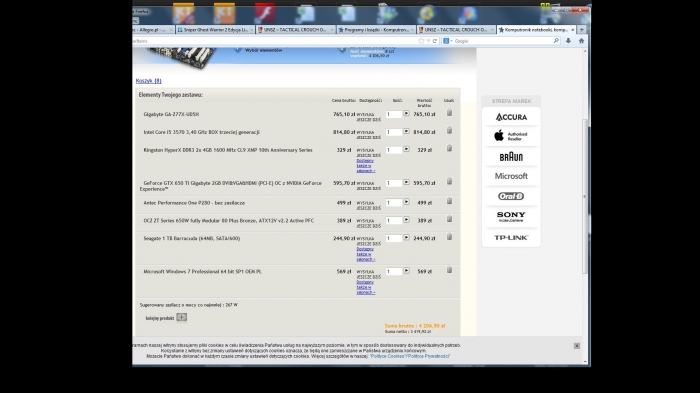Switch to Programy i książki - Komputronik tab
700x393 pixels.
[376, 29]
